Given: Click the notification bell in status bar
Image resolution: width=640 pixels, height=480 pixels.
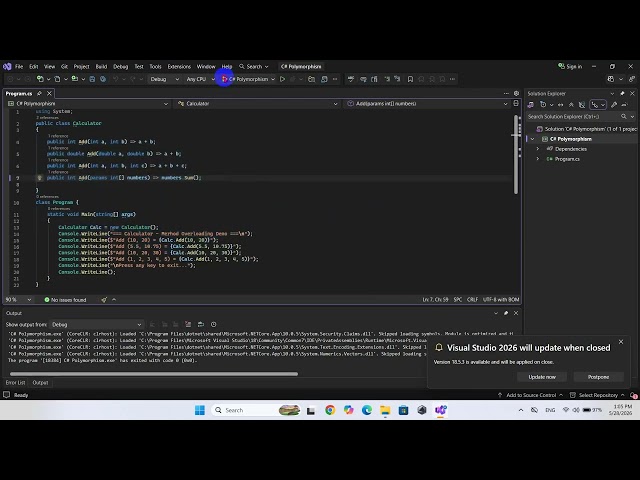Looking at the screenshot, I should tap(633, 395).
